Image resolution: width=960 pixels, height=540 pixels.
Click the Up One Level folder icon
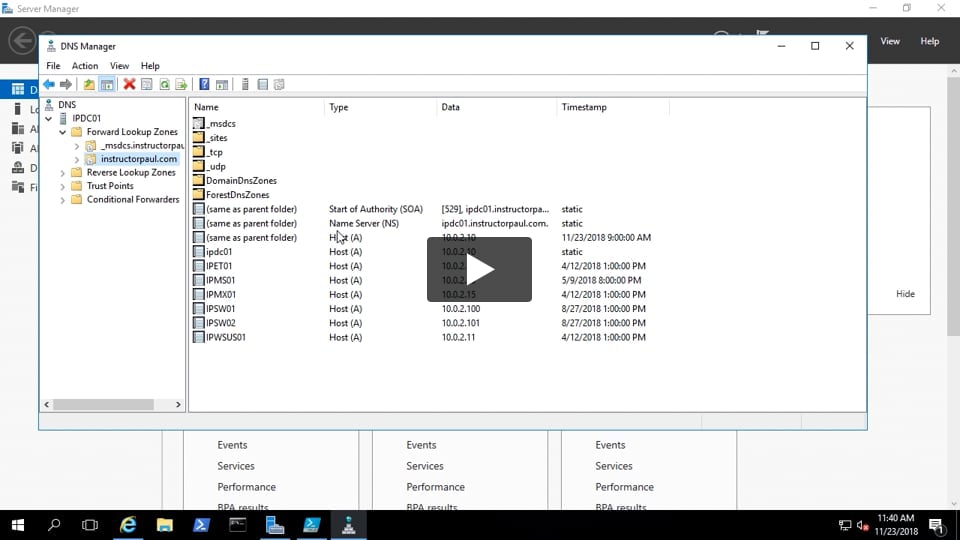click(x=89, y=85)
